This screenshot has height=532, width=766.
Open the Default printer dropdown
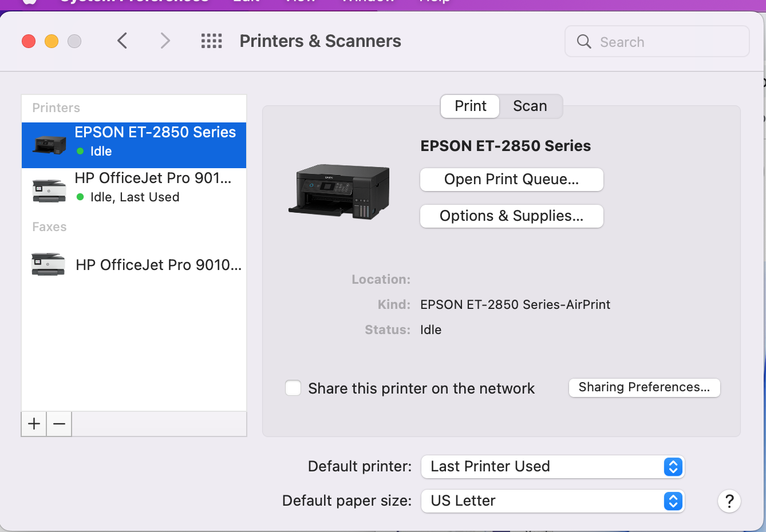[x=553, y=467]
